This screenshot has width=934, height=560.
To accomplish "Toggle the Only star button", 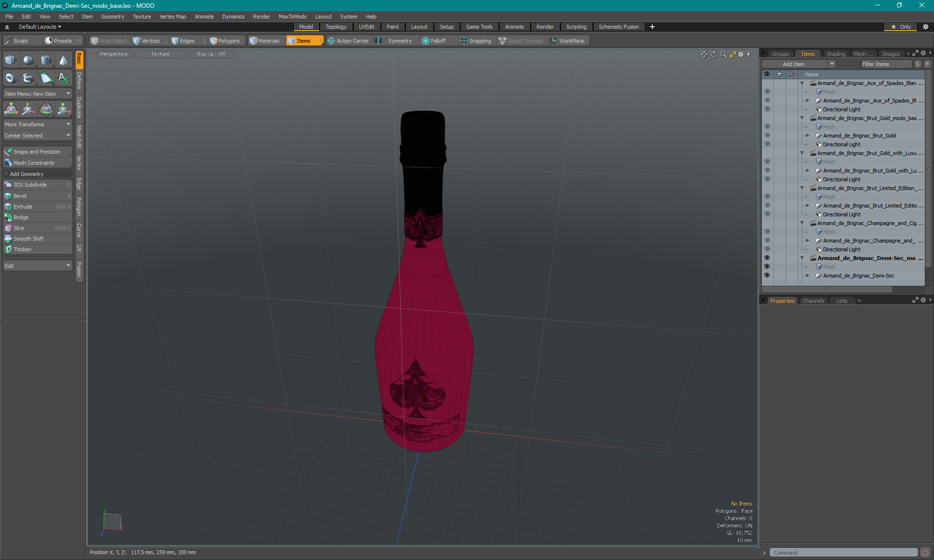I will 901,27.
